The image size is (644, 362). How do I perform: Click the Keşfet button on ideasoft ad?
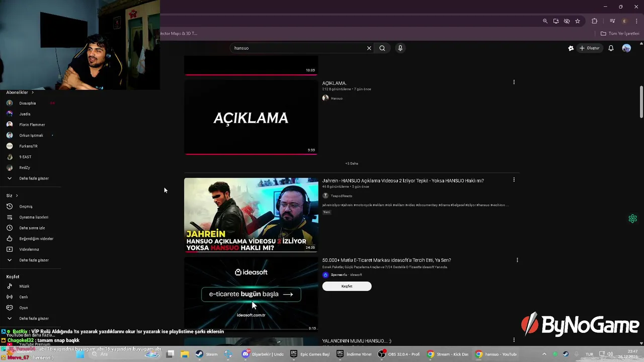click(x=347, y=286)
